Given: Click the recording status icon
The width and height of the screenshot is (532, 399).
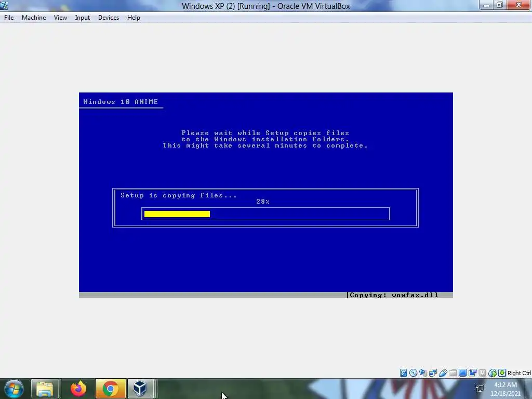Looking at the screenshot, I should [472, 373].
